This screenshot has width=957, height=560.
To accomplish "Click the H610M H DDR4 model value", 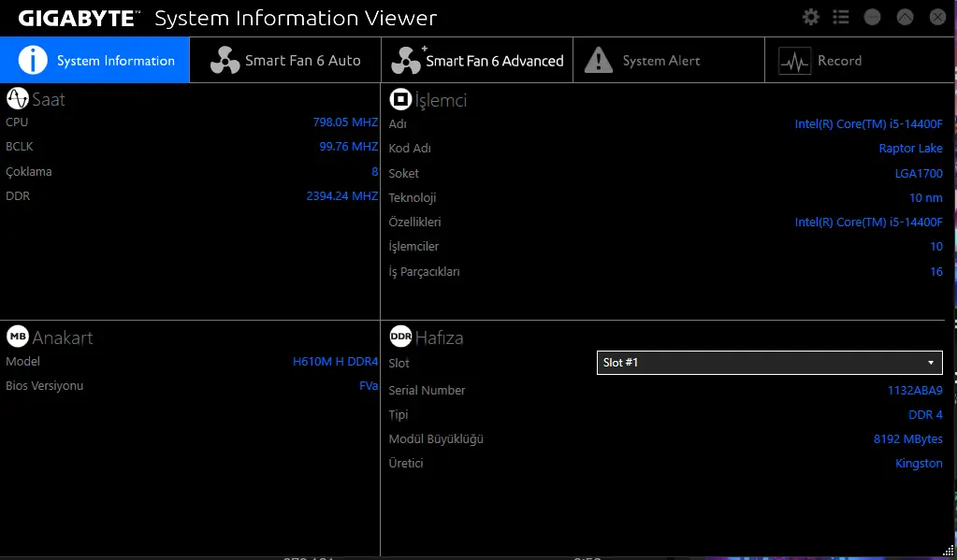I will pos(335,361).
